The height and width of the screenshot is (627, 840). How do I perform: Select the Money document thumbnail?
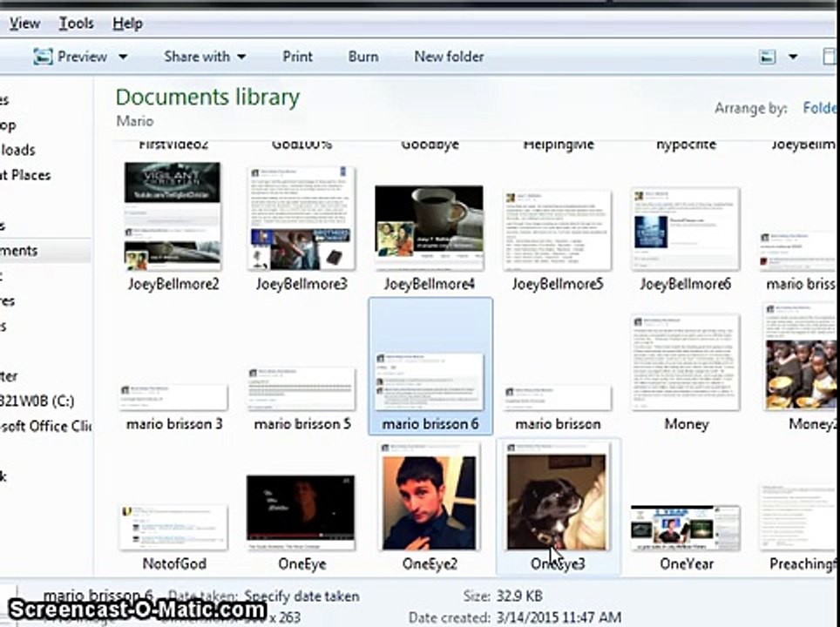(x=685, y=362)
